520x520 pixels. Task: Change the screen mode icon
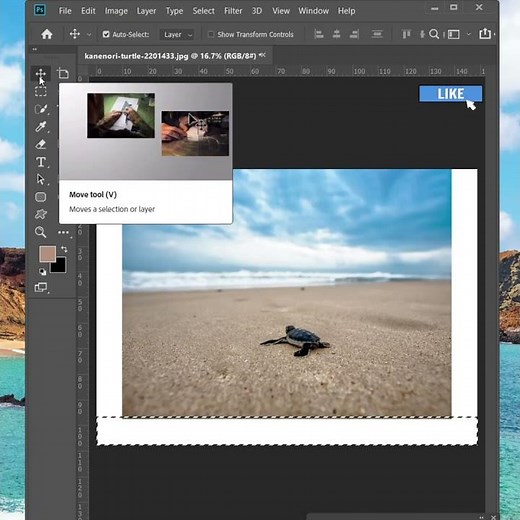(41, 287)
